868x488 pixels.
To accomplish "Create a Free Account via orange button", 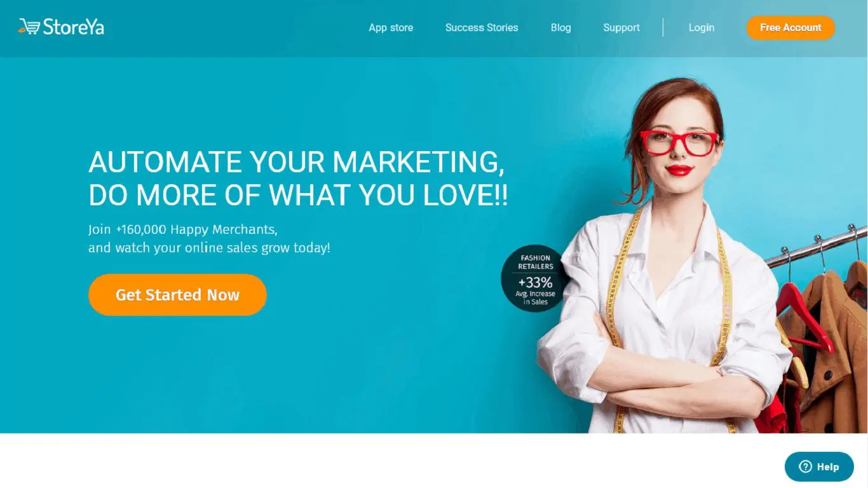I will pyautogui.click(x=790, y=28).
